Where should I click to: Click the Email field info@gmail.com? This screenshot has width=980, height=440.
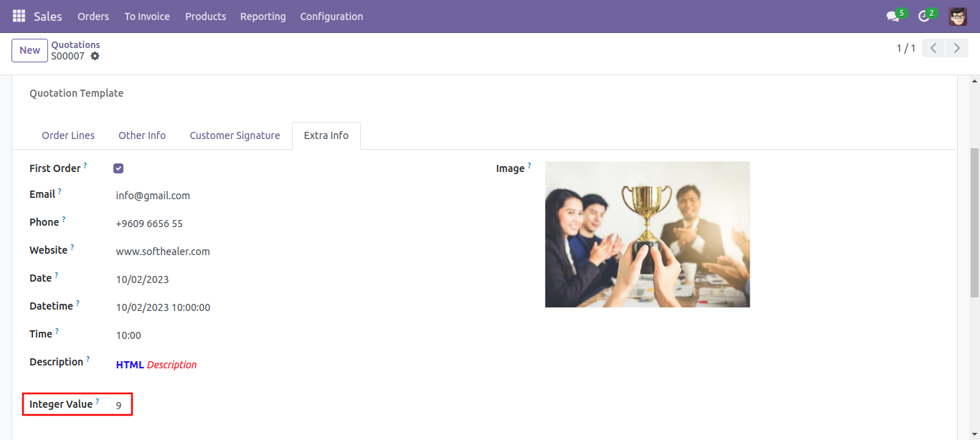pyautogui.click(x=153, y=196)
